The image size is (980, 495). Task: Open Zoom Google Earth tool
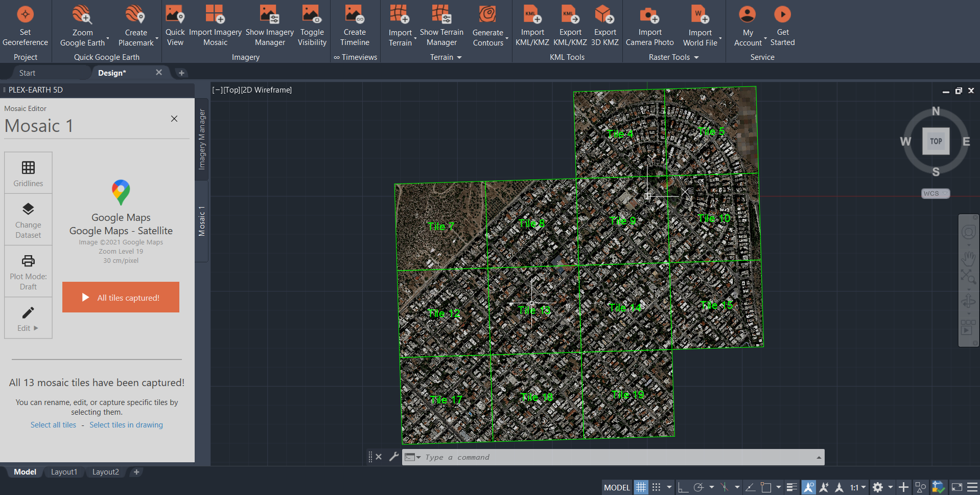point(82,14)
